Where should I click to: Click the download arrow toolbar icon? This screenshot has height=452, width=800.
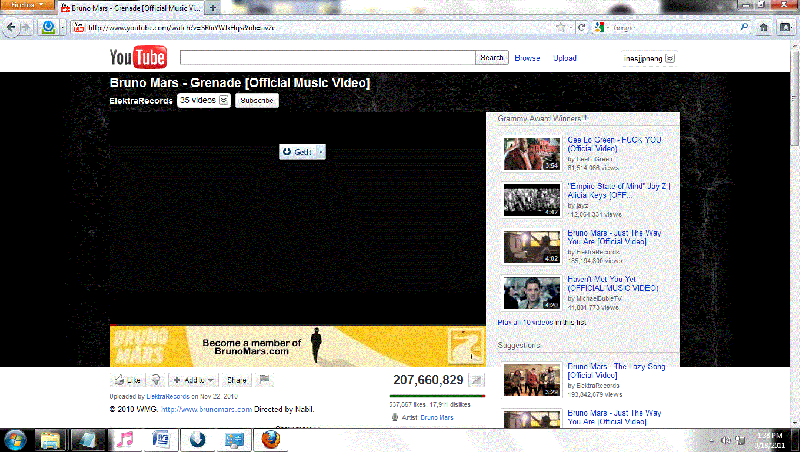tap(48, 28)
